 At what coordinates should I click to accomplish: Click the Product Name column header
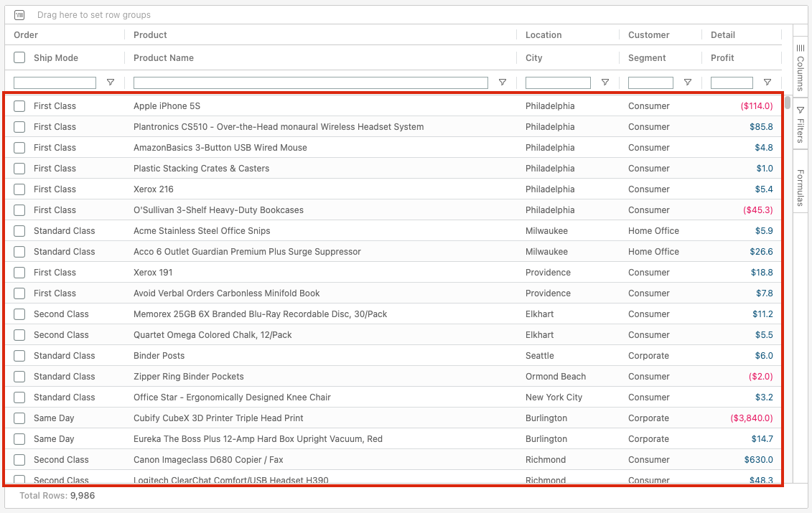pos(164,58)
